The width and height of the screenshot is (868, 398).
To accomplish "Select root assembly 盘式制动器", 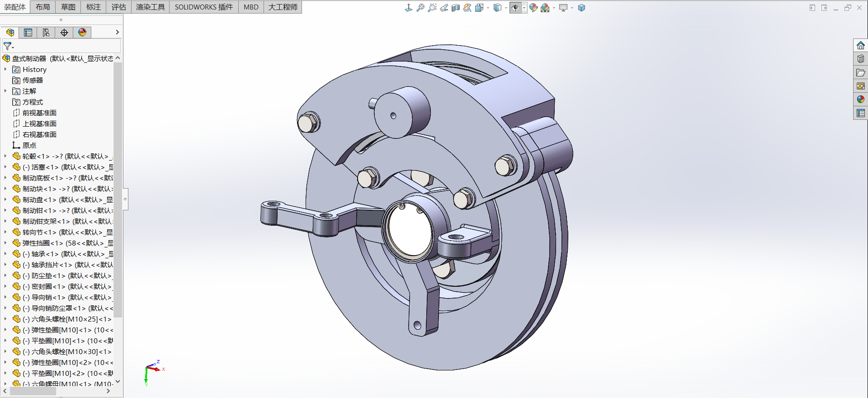I will (x=29, y=58).
